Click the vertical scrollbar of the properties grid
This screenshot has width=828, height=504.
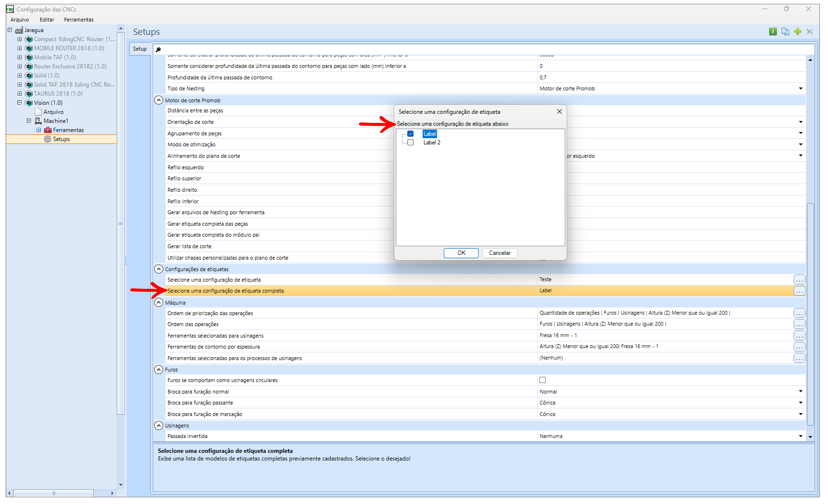coord(810,314)
